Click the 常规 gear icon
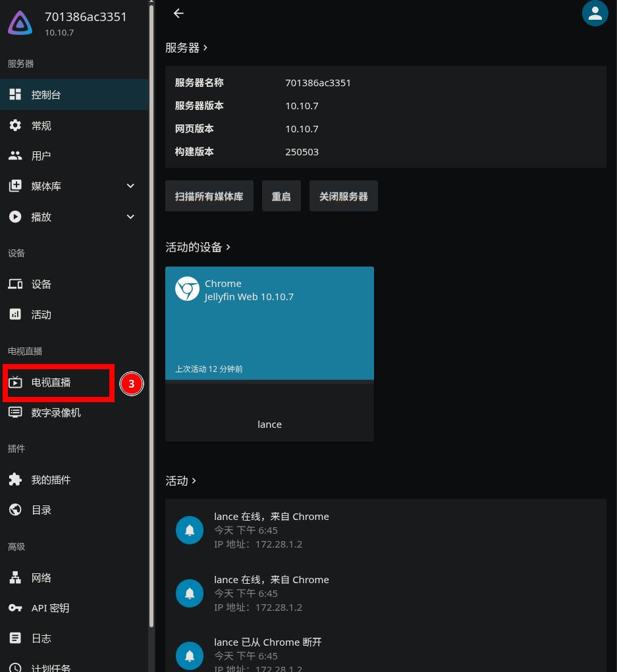This screenshot has width=617, height=672. pyautogui.click(x=15, y=125)
